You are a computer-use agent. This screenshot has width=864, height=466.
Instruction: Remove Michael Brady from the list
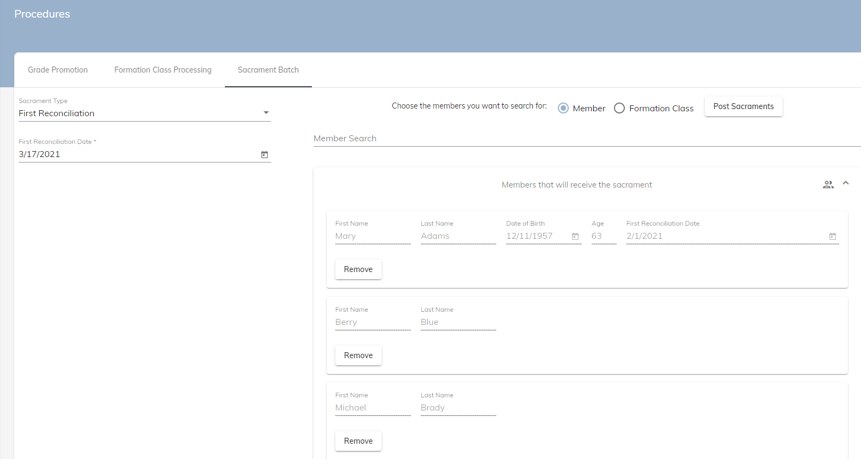click(x=358, y=441)
